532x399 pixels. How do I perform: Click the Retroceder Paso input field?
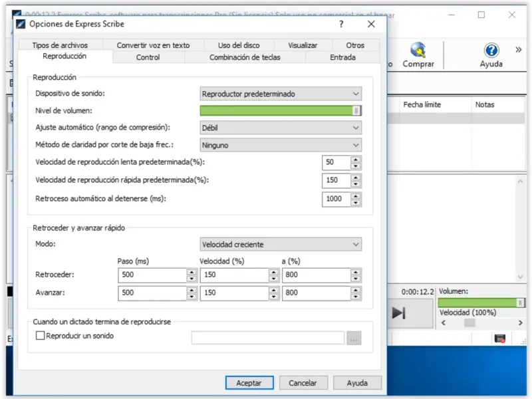[152, 275]
